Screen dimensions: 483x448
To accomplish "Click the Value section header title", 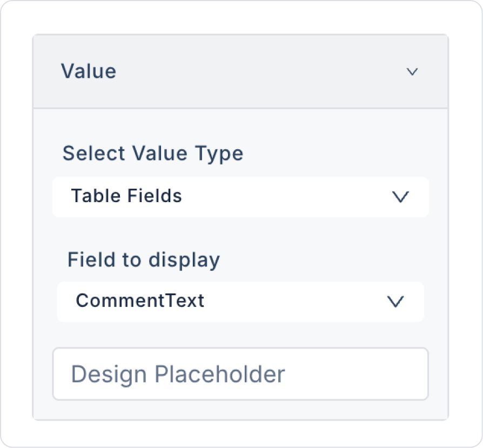I will pyautogui.click(x=89, y=71).
